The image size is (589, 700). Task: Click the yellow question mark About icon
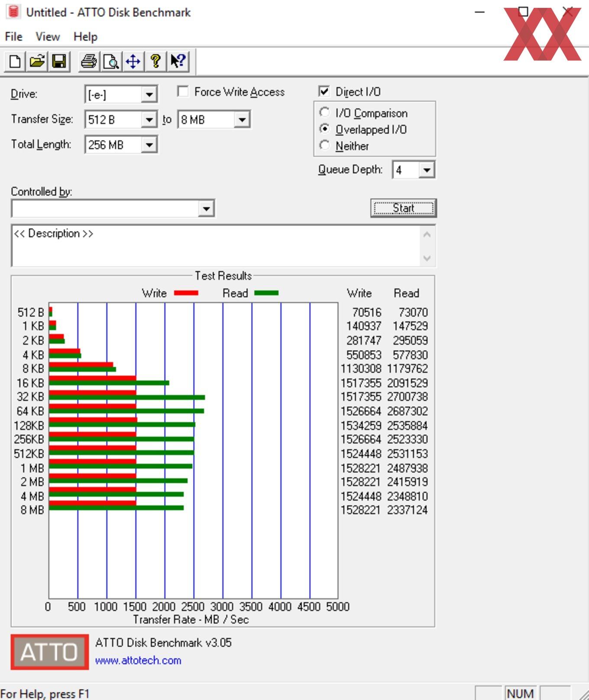coord(155,62)
